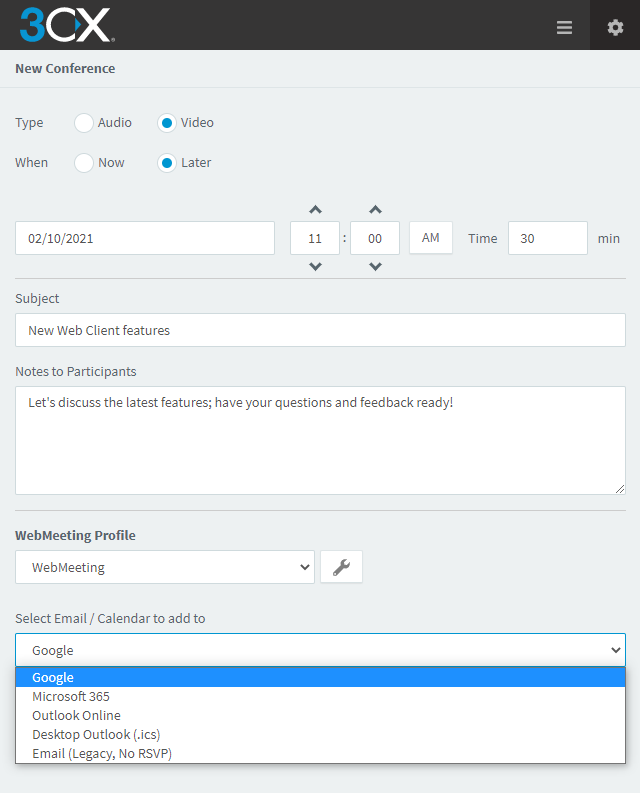
Task: Click the Subject text field
Action: tap(320, 330)
